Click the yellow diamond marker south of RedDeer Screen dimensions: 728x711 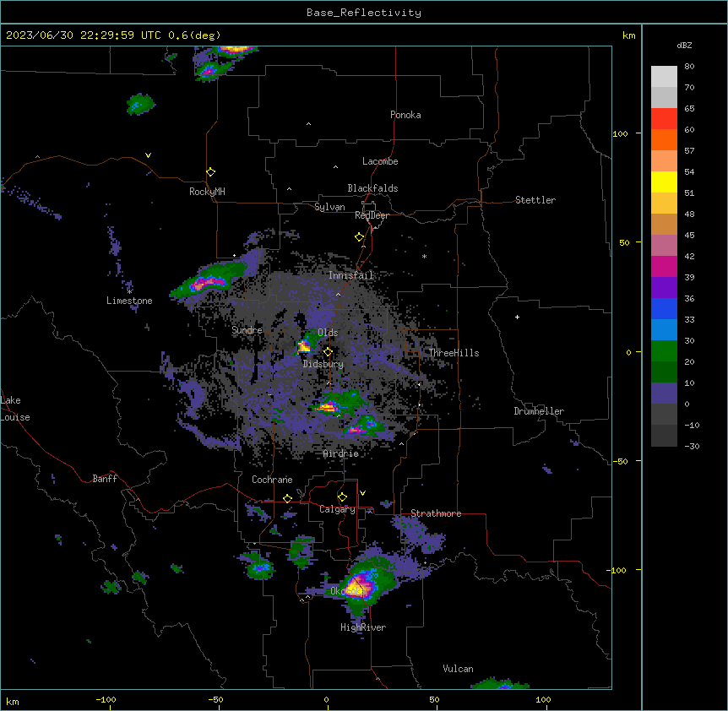360,237
